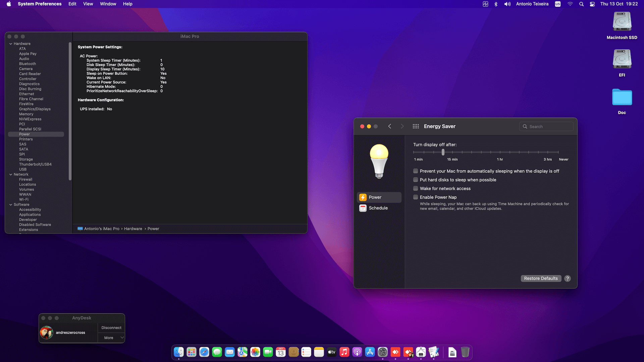Collapse the Network section in sidebar
This screenshot has height=362, width=644.
tap(11, 174)
